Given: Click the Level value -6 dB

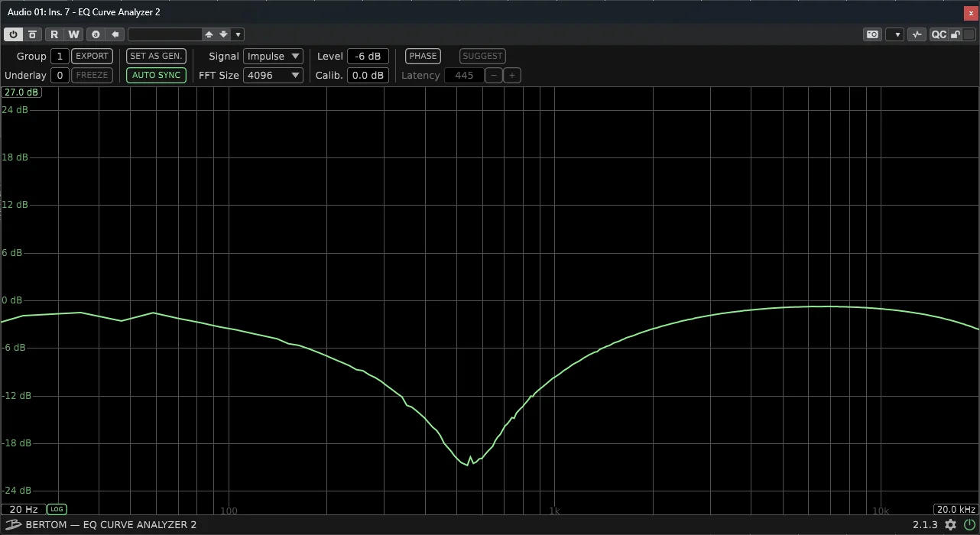Looking at the screenshot, I should (x=368, y=56).
